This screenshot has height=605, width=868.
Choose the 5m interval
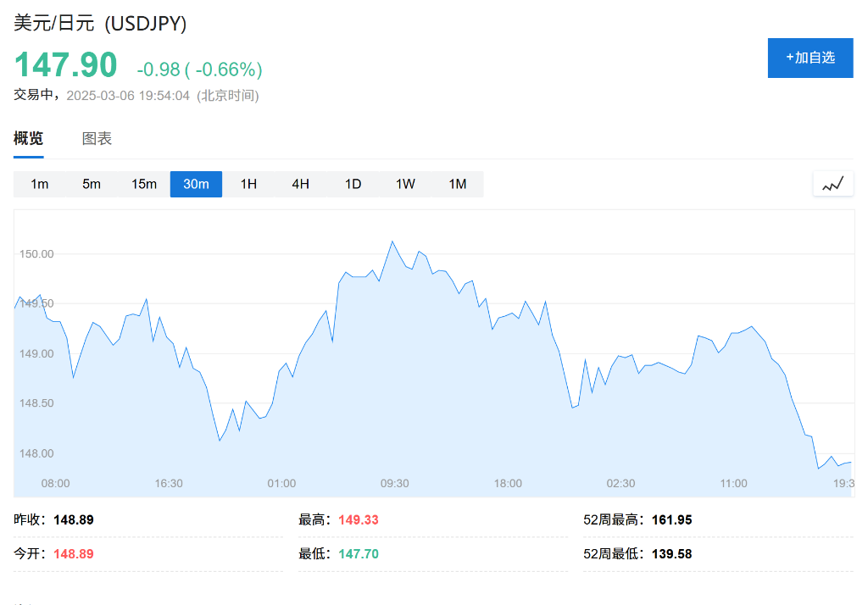tap(92, 184)
